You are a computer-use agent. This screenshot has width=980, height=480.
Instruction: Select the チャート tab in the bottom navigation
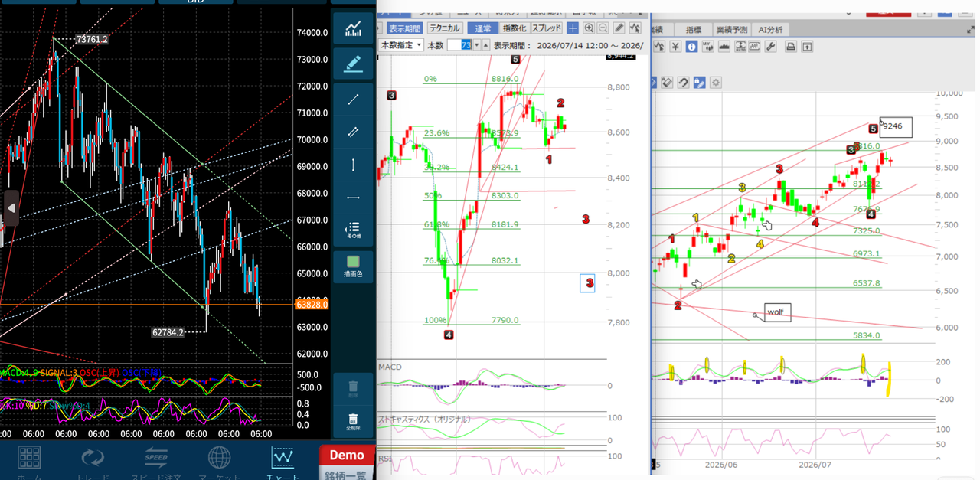pos(283,462)
